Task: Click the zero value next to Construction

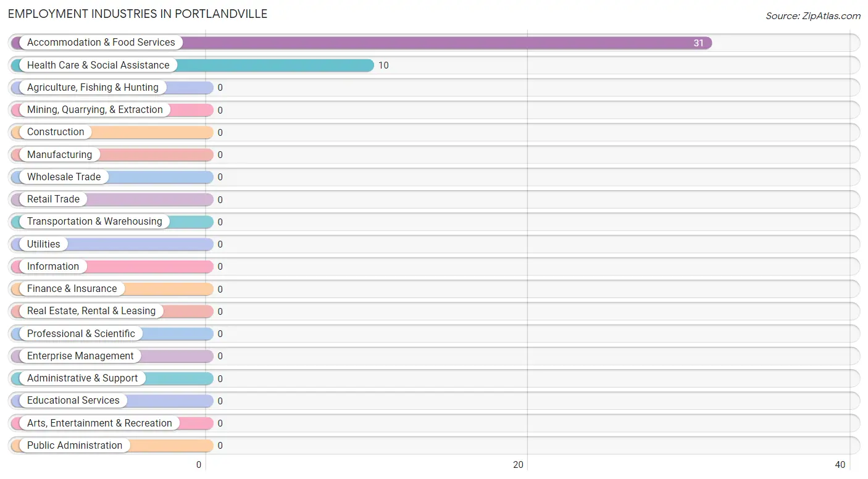Action: (220, 133)
